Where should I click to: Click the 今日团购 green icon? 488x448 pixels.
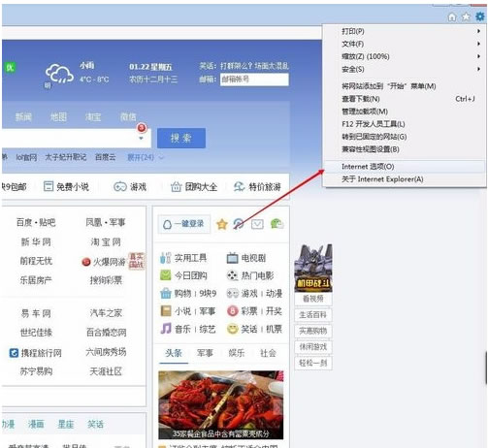165,275
